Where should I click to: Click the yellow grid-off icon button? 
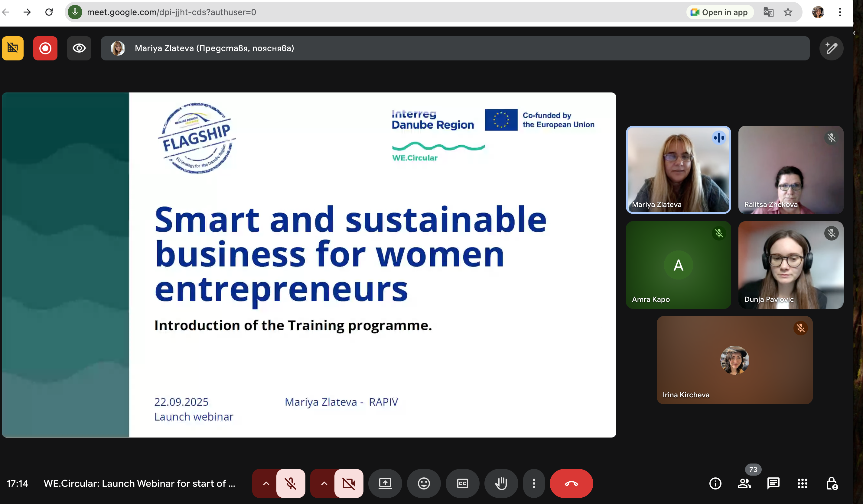point(13,48)
